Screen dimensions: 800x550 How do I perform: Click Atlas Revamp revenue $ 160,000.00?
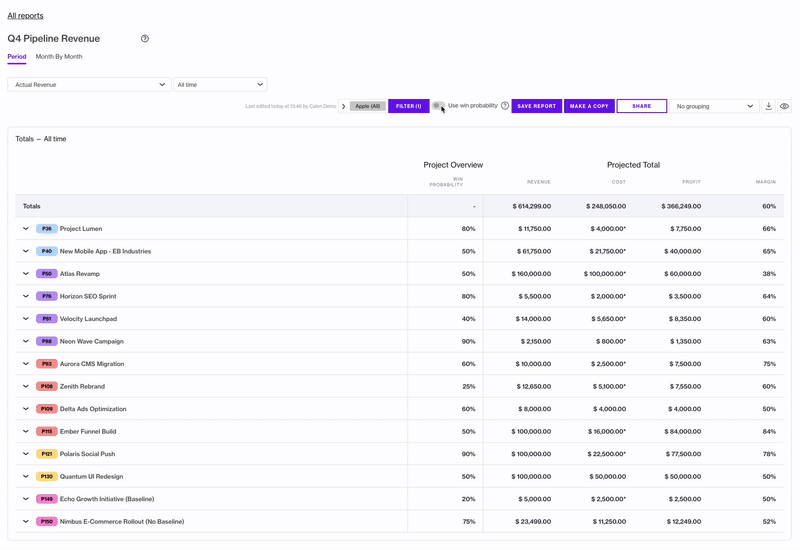tap(531, 273)
